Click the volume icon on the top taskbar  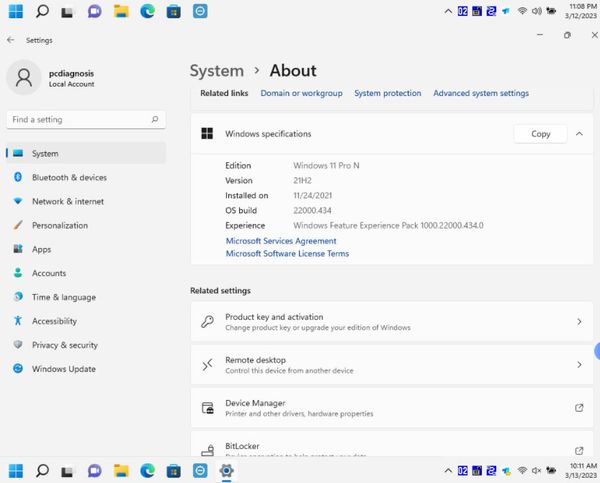coord(536,11)
